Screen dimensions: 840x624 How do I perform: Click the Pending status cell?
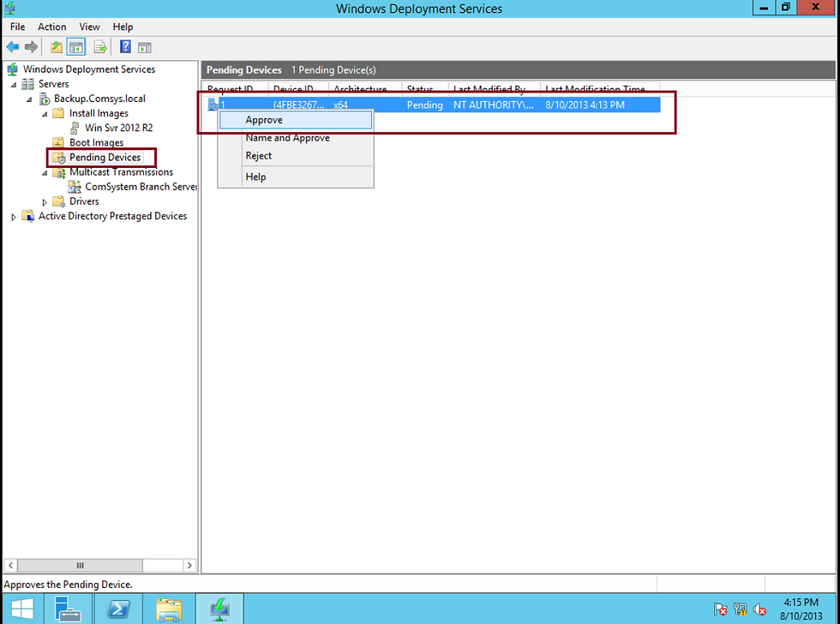point(425,105)
